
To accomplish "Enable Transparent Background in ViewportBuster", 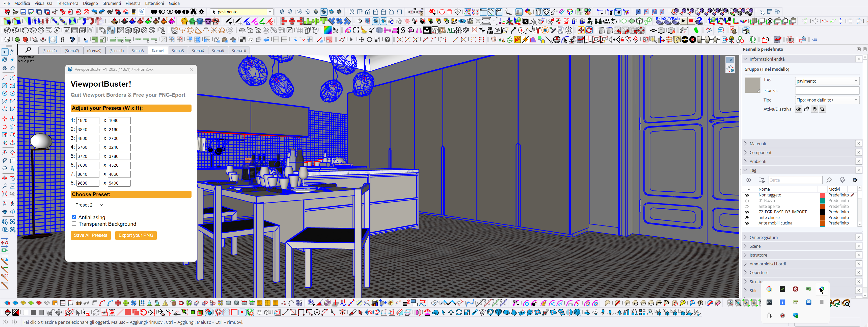I will (x=74, y=224).
